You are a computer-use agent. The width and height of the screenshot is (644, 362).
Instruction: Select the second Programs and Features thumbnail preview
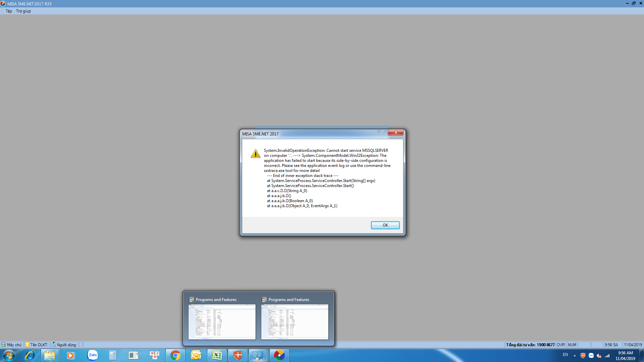click(295, 322)
